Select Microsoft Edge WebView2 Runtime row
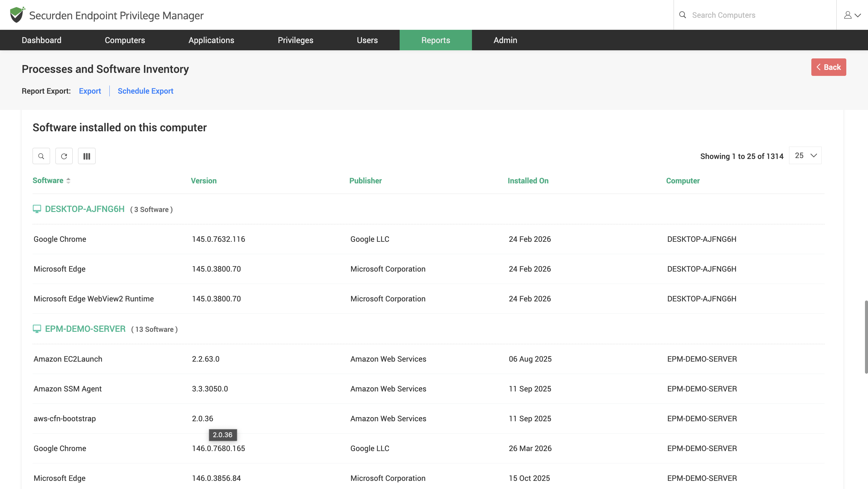Image resolution: width=868 pixels, height=489 pixels. point(429,299)
